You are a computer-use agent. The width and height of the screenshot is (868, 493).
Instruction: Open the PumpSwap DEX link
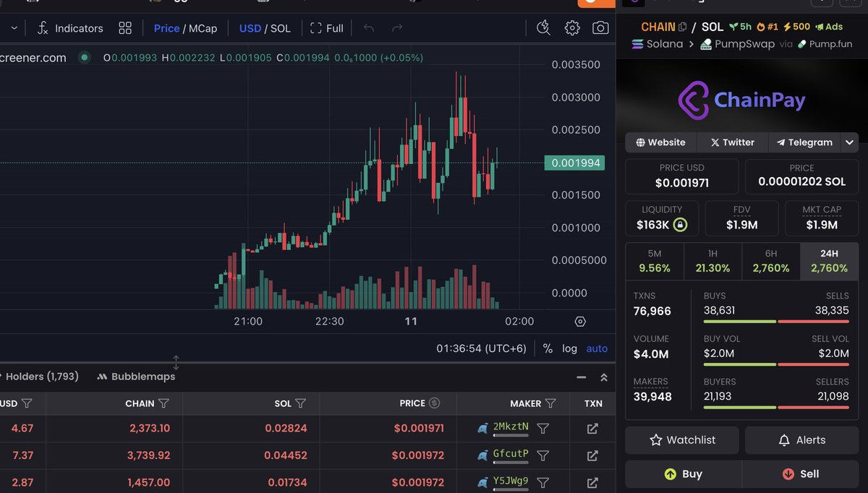tap(737, 44)
